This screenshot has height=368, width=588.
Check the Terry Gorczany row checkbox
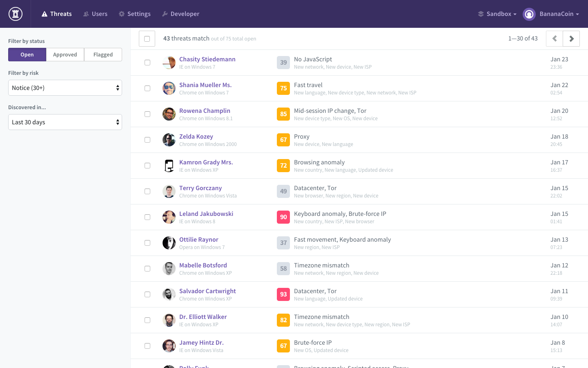[147, 191]
